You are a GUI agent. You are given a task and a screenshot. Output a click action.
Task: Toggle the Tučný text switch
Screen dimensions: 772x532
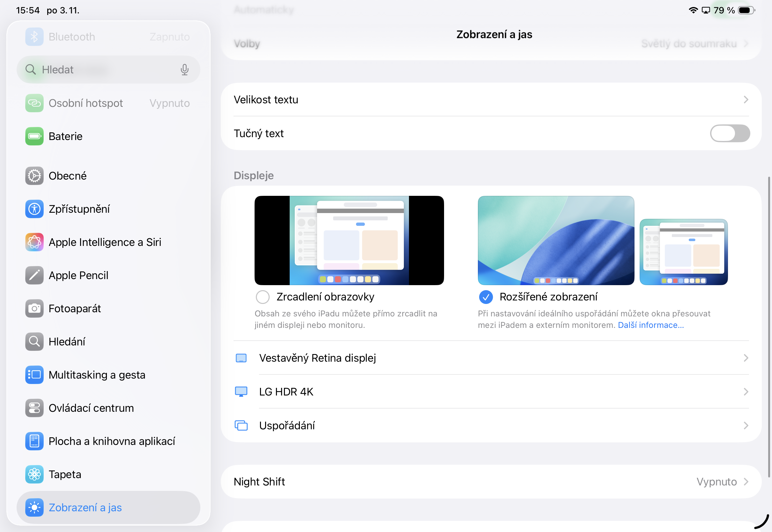click(730, 133)
